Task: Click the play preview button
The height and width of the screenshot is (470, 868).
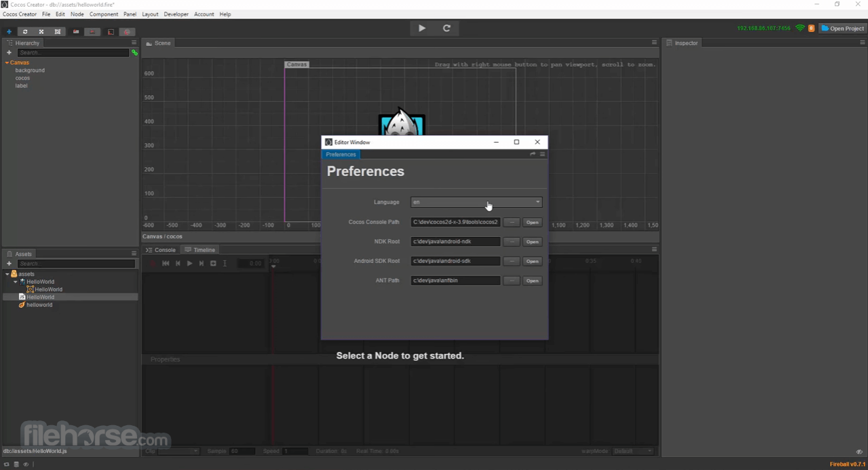Action: tap(422, 29)
